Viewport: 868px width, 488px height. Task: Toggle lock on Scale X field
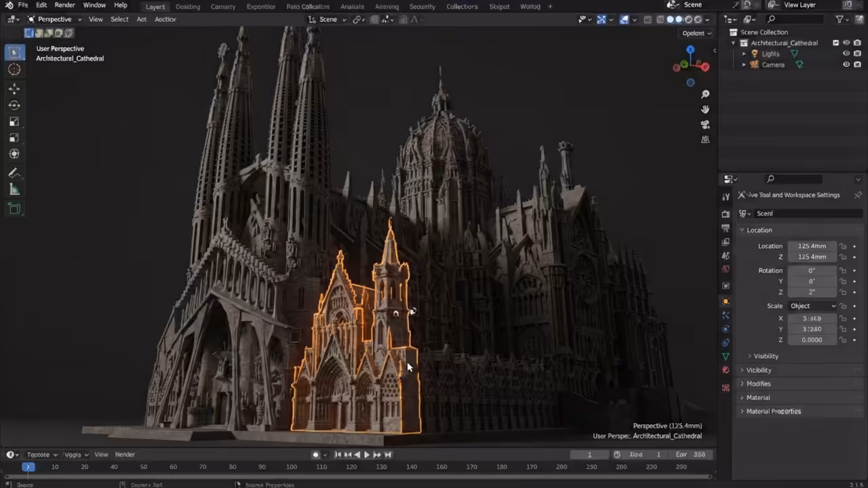[843, 318]
